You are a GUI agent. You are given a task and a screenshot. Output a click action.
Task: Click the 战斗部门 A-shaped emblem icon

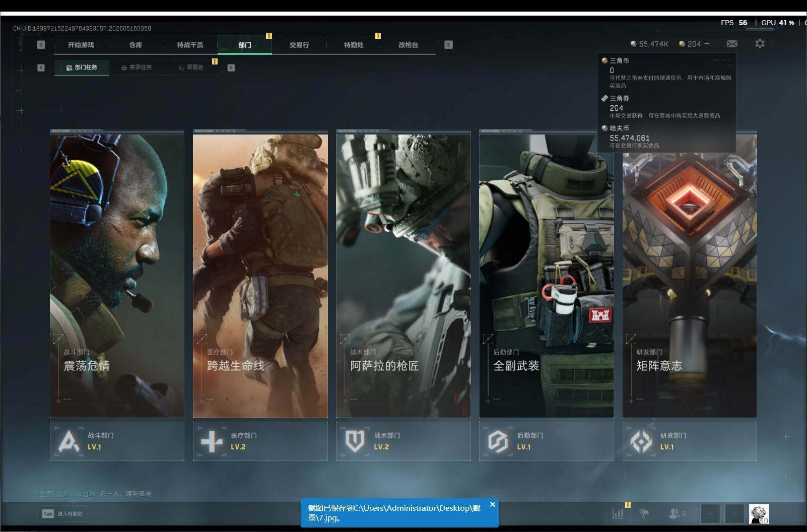point(69,441)
